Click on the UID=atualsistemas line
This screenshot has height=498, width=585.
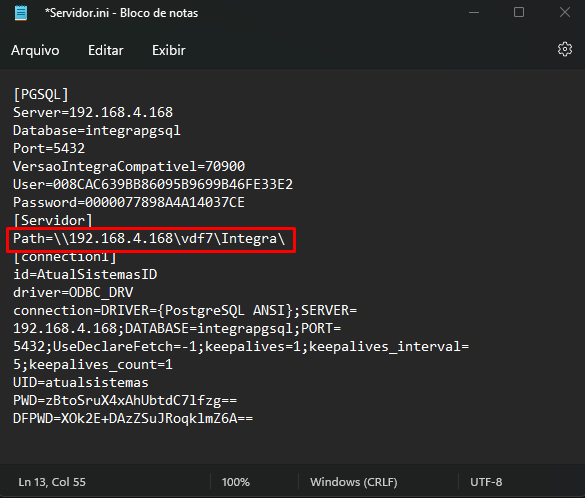click(x=81, y=383)
